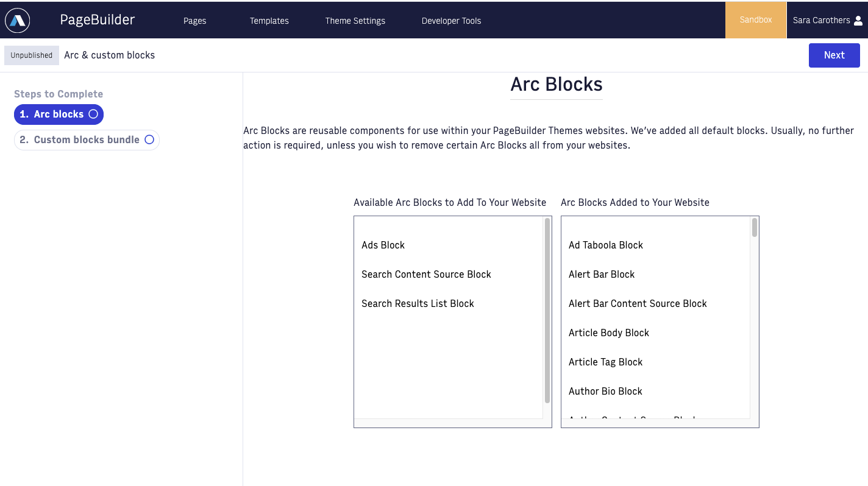This screenshot has width=868, height=486.
Task: Open the Templates menu
Action: click(x=269, y=21)
